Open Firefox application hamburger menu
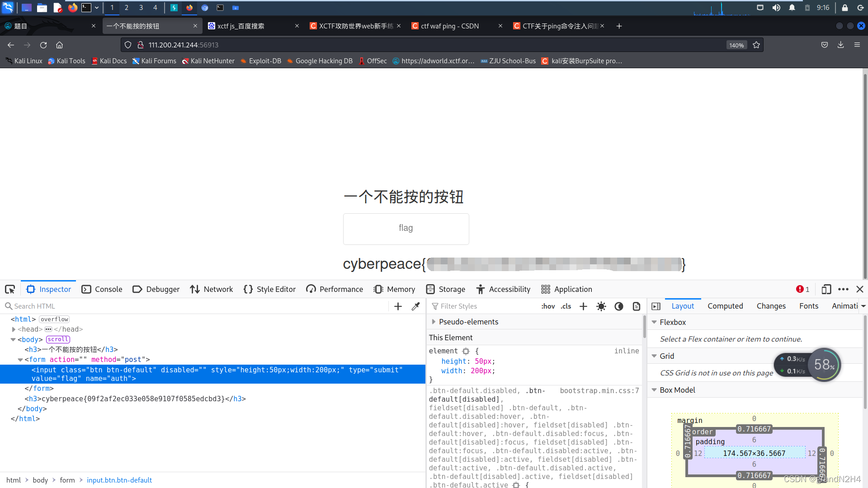Screen dimensions: 868x488 click(857, 45)
